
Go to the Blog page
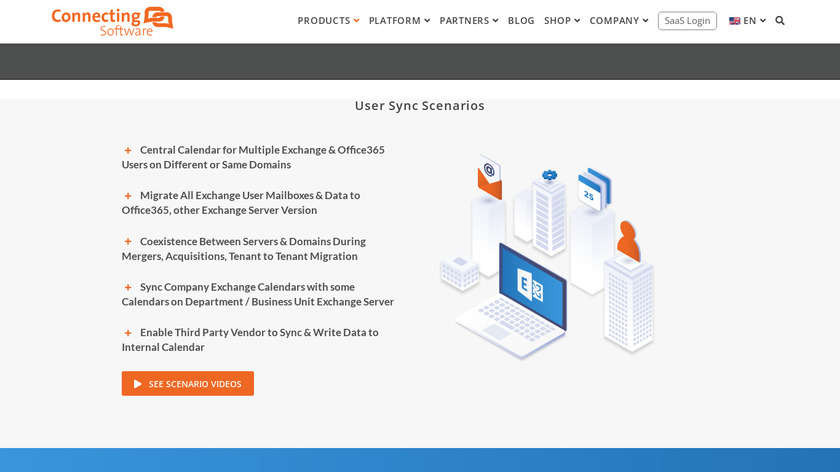pos(521,20)
